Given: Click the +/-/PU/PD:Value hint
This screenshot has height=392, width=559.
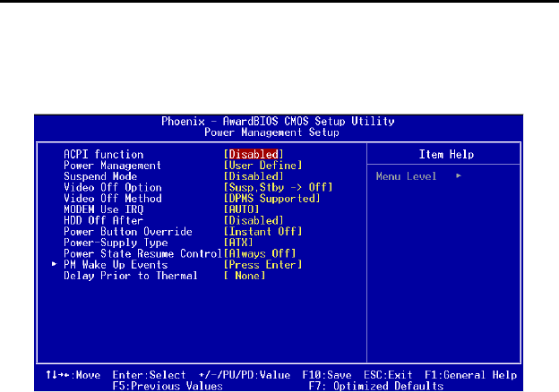Looking at the screenshot, I should [x=245, y=375].
